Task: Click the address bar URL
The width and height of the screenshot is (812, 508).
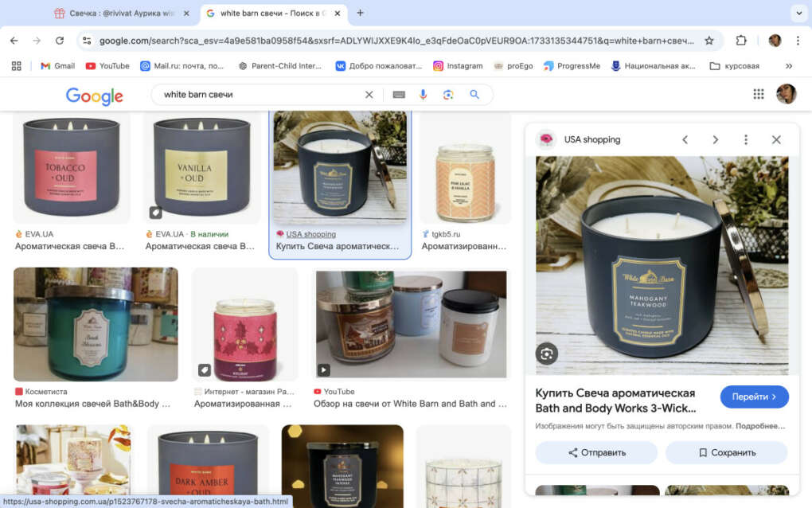Action: [x=396, y=41]
